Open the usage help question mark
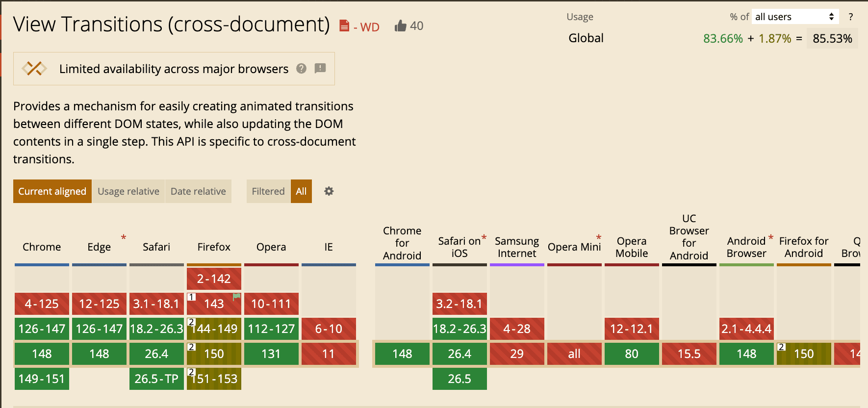The image size is (868, 408). click(851, 17)
